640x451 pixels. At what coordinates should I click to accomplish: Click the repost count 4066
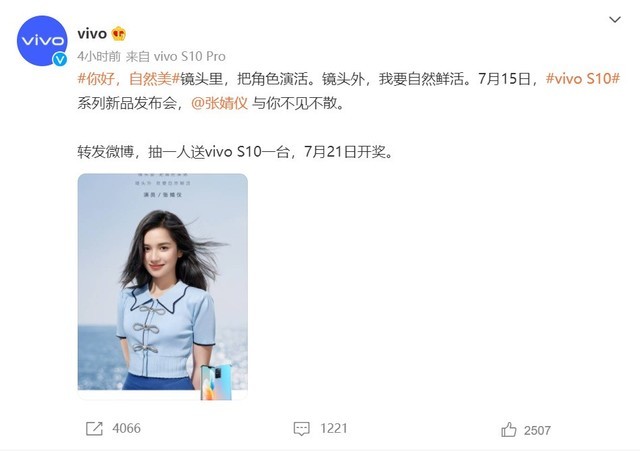[127, 429]
